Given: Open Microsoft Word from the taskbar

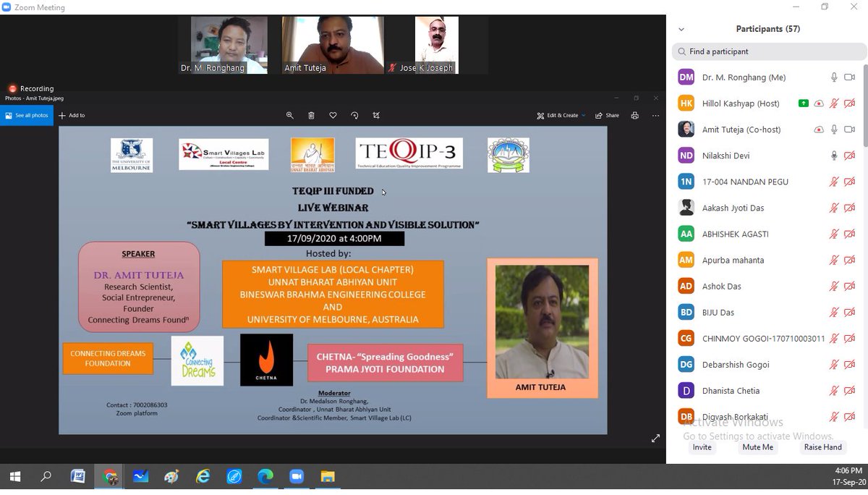Looking at the screenshot, I should tap(78, 476).
